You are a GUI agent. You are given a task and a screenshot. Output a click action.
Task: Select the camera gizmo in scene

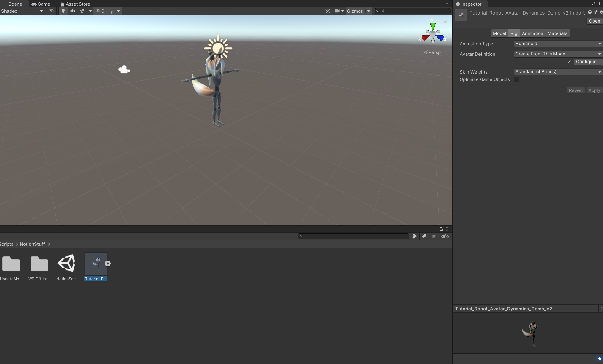[x=124, y=69]
